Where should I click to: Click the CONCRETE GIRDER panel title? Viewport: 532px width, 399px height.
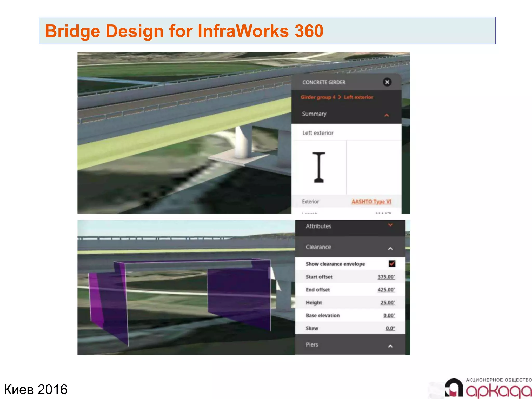324,82
